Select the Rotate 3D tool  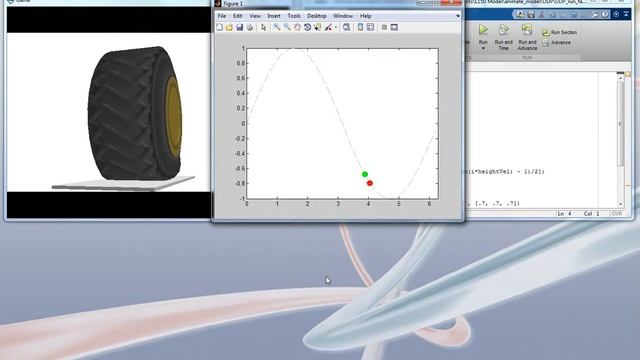coord(307,27)
